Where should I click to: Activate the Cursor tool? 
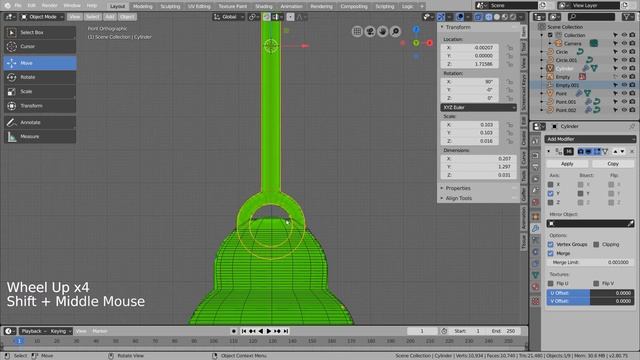click(40, 47)
